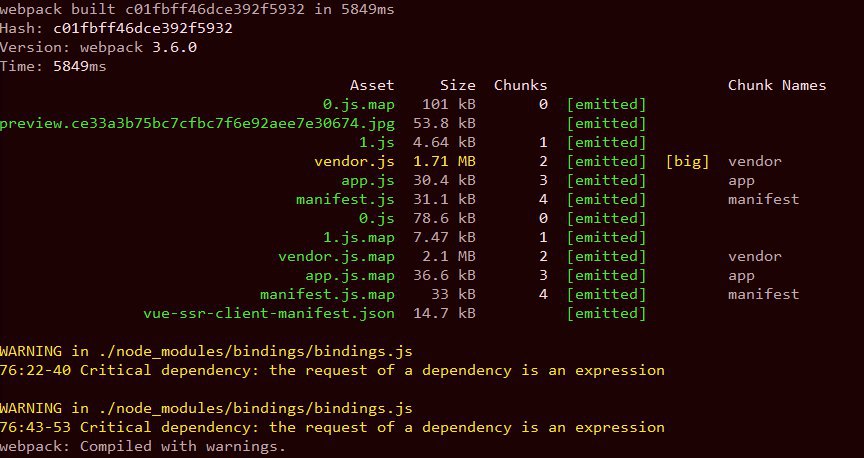Click the Asset column header

pos(372,85)
